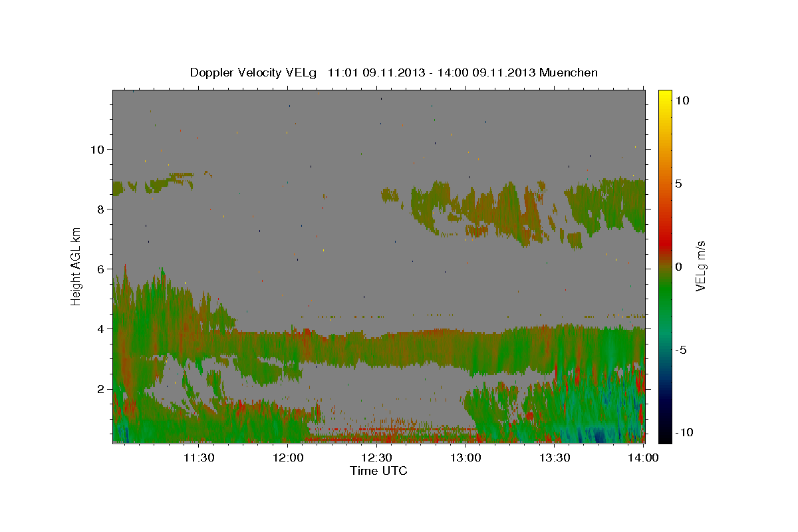Viewport: 798px width, 532px height.
Task: Click the 13:00 time tick label
Action: pos(465,458)
